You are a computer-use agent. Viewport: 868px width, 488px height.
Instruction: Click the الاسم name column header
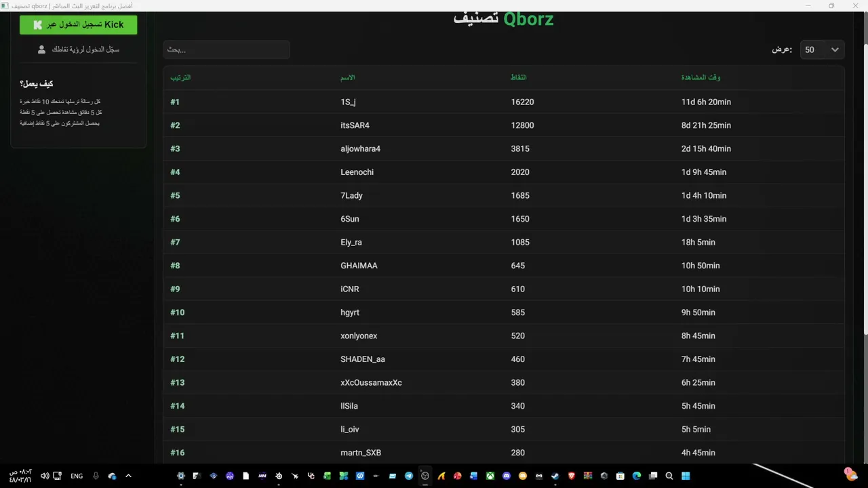(347, 77)
